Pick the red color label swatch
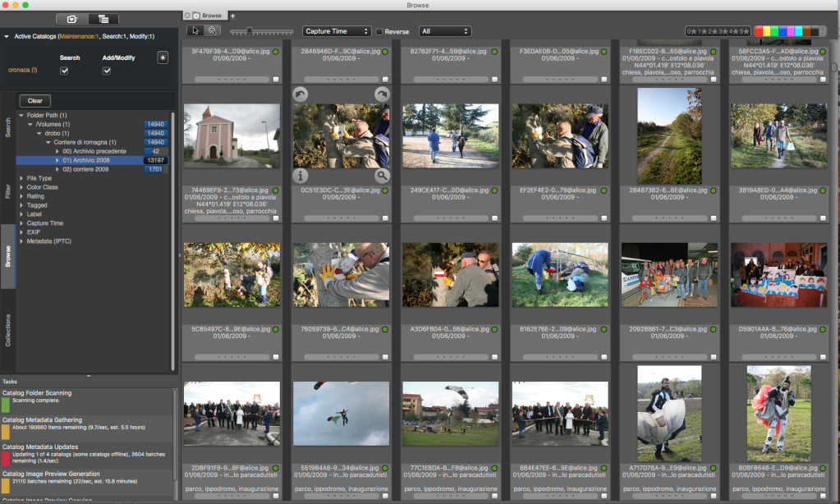Viewport: 840px width, 504px height. coord(760,31)
